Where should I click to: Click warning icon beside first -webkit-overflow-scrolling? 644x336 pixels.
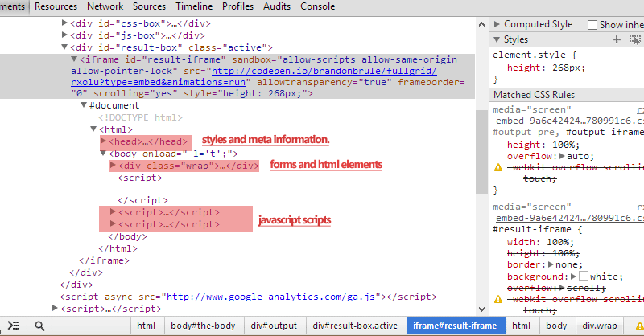tap(498, 167)
